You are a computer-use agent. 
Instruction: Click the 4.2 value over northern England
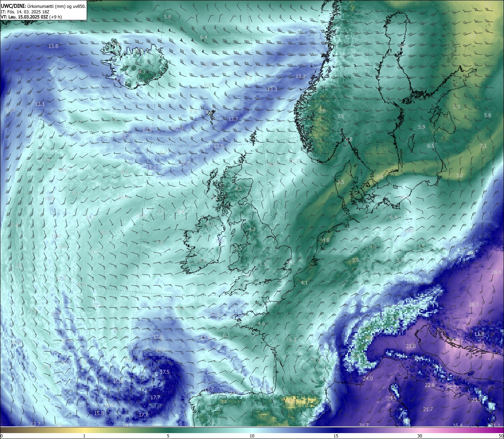252,230
